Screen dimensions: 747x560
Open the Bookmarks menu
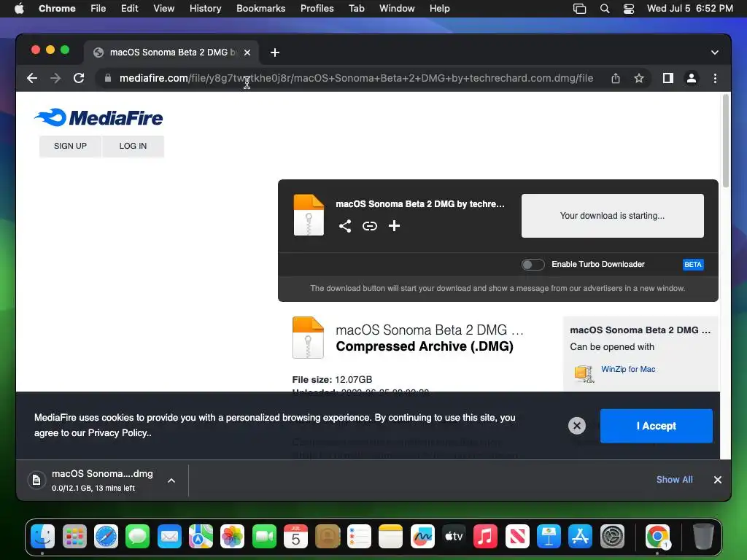tap(260, 9)
